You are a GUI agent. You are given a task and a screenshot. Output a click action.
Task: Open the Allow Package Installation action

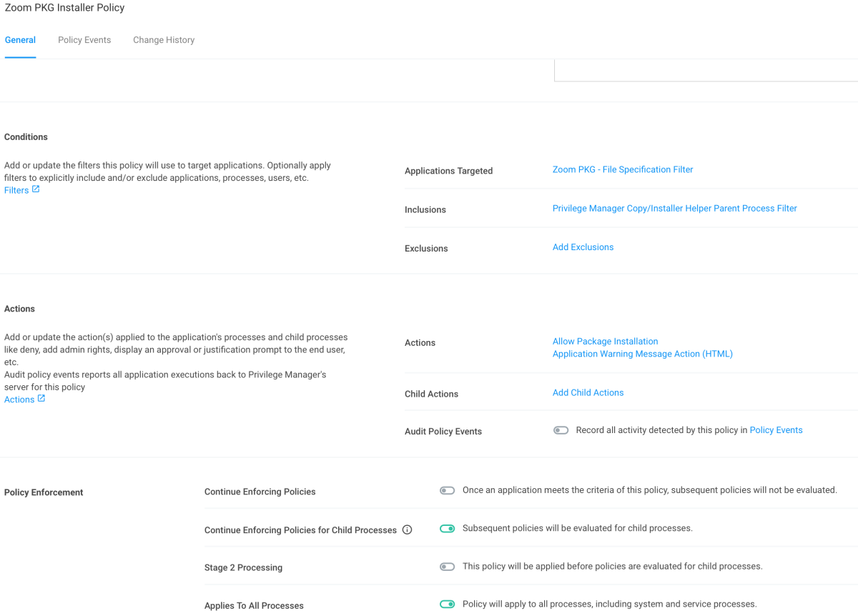tap(605, 342)
